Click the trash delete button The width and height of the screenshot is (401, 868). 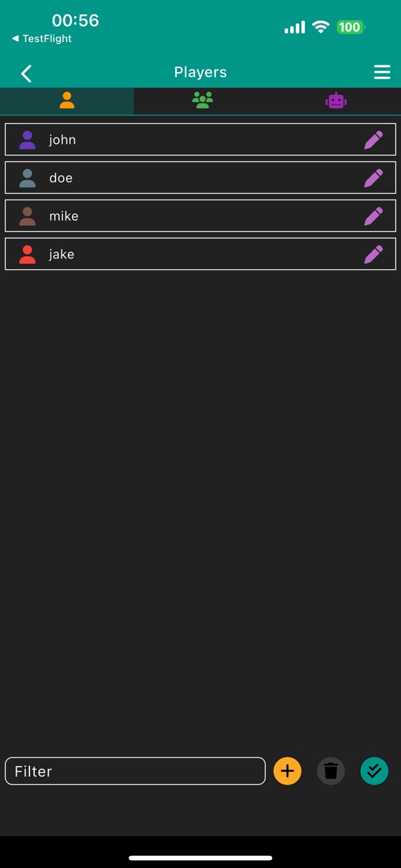(x=331, y=771)
